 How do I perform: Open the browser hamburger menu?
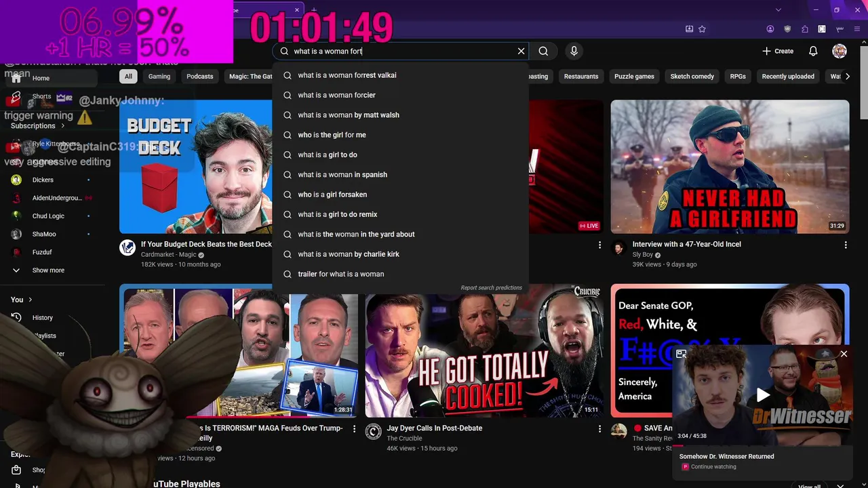tap(858, 29)
